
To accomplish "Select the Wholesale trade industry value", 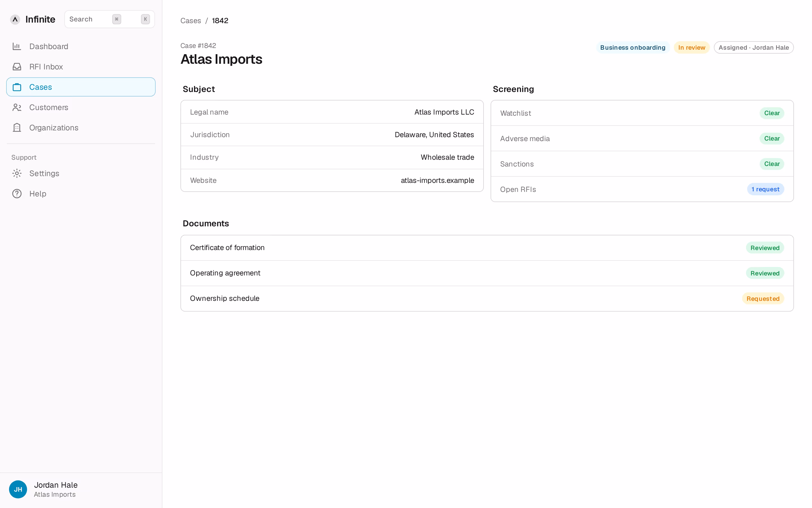I will [447, 157].
